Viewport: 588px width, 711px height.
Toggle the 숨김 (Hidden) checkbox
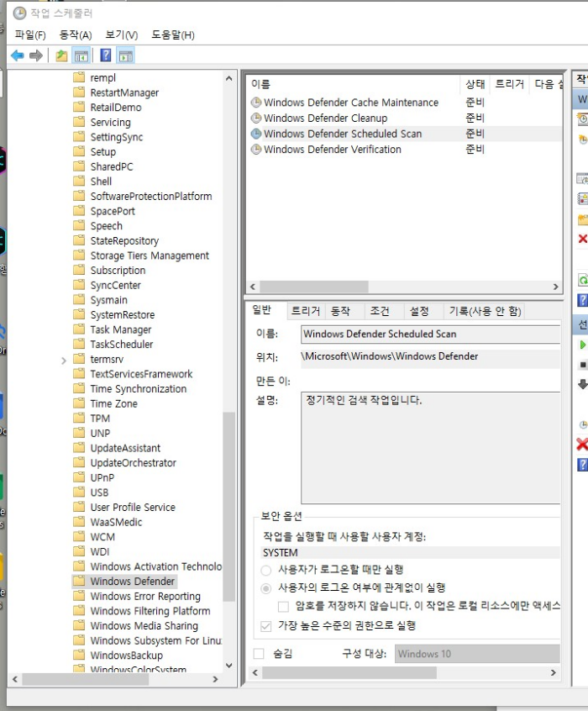(259, 653)
